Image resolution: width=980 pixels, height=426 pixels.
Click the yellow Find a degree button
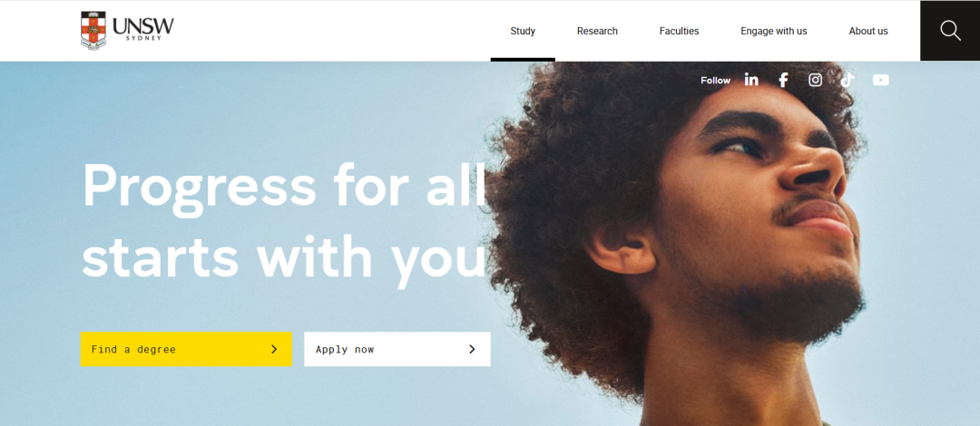click(x=186, y=349)
